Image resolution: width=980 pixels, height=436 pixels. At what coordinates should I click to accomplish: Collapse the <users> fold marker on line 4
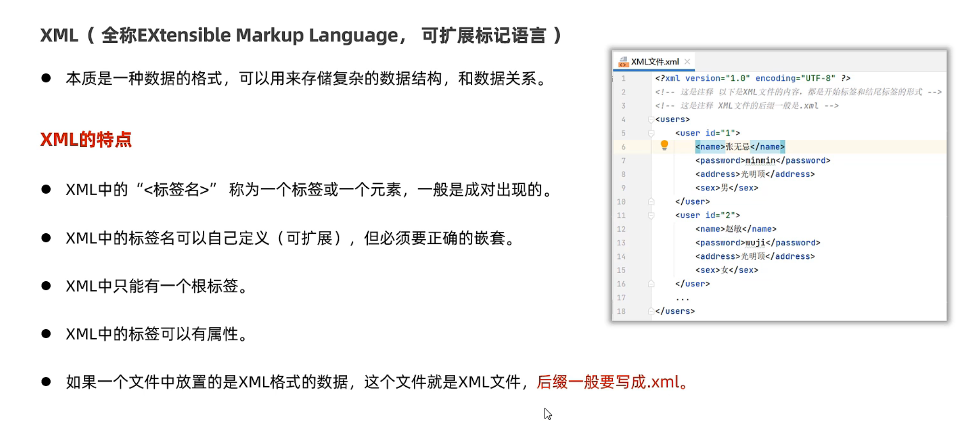[651, 119]
